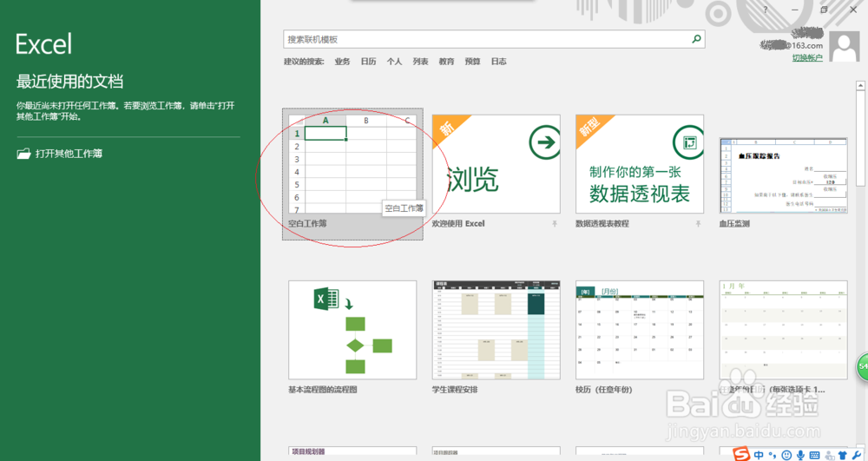Click the template list scrollbar thumb
This screenshot has width=868, height=461.
(860, 138)
